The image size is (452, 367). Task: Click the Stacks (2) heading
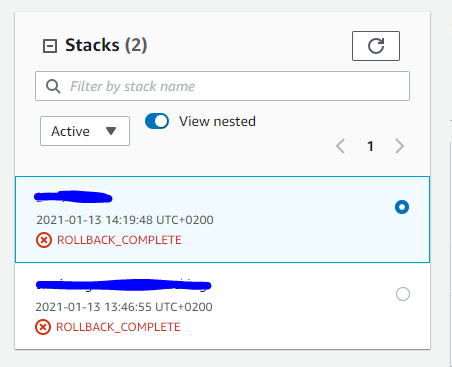point(106,45)
